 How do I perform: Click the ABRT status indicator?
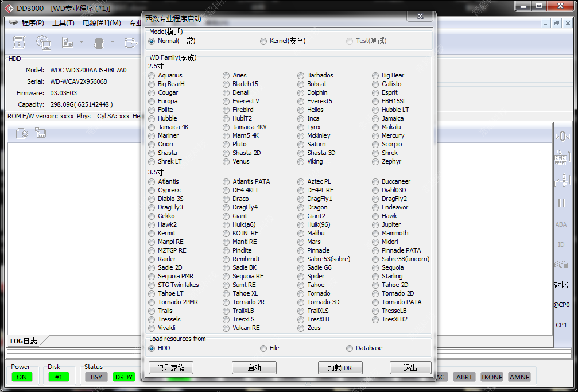click(464, 377)
